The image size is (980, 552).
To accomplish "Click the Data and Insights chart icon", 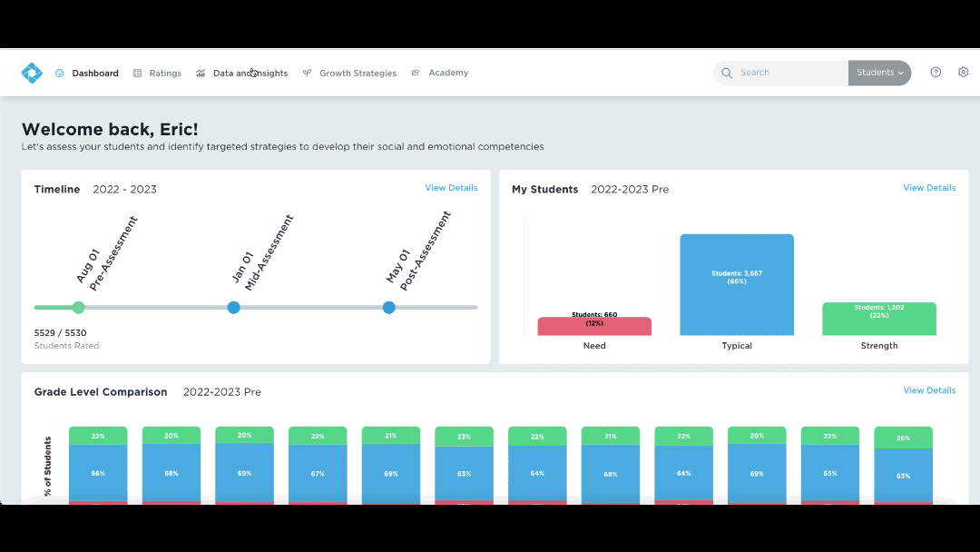I will pyautogui.click(x=201, y=74).
